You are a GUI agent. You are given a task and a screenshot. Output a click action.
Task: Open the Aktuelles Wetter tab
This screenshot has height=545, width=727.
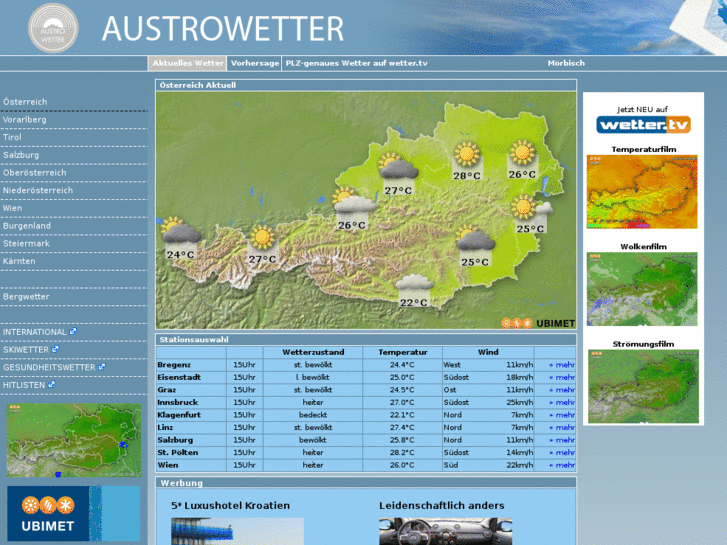pyautogui.click(x=188, y=63)
